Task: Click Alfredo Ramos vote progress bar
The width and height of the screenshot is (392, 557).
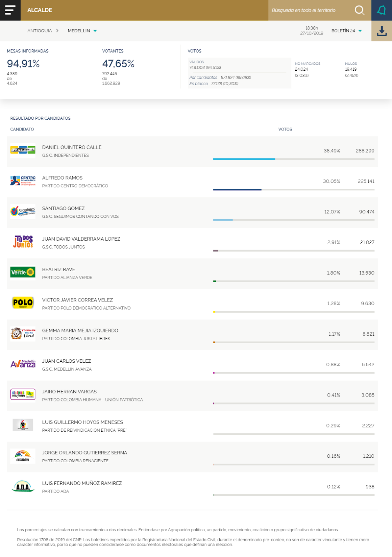Action: click(x=293, y=190)
